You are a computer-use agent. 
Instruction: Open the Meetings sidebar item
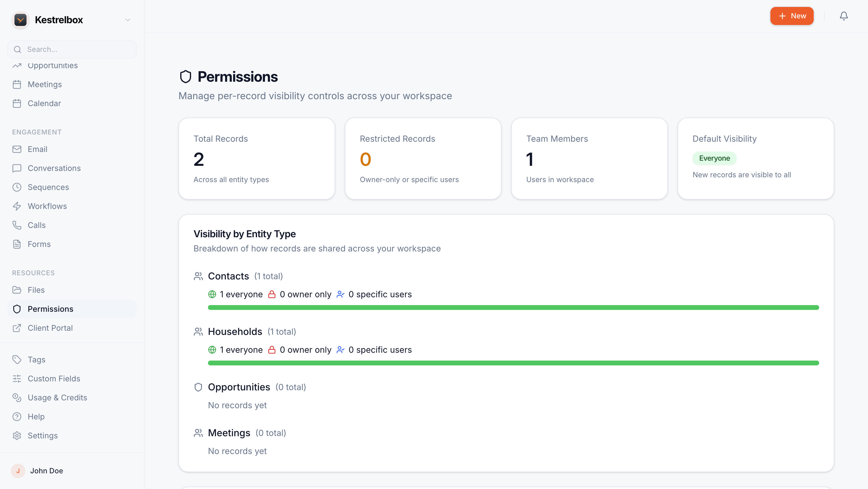[45, 85]
